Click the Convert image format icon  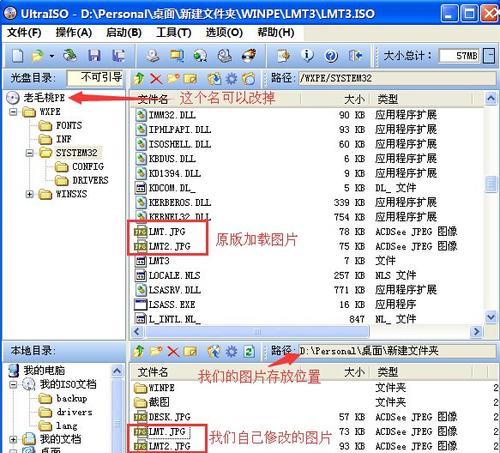click(177, 55)
